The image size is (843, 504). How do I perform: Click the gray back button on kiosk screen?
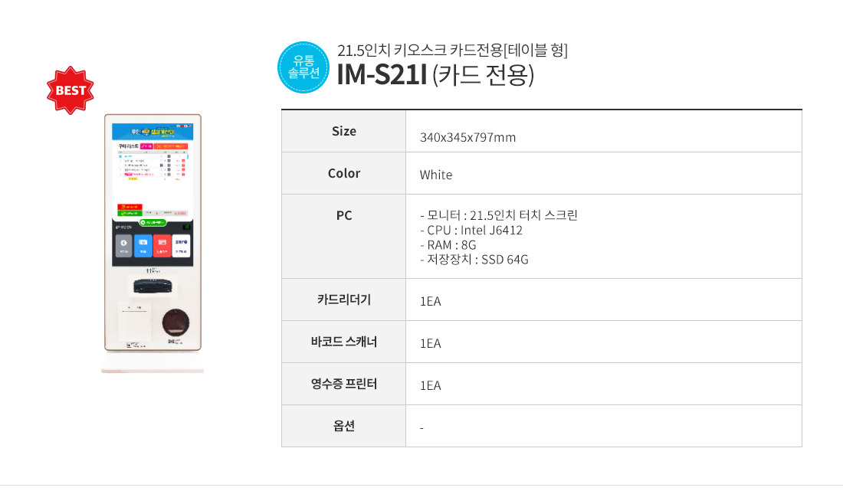click(123, 246)
